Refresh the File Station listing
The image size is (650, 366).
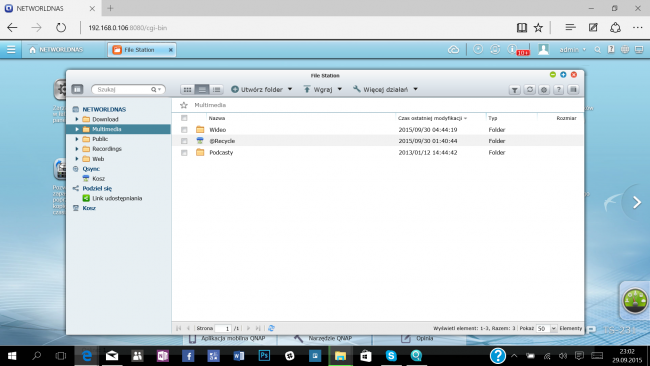[529, 90]
